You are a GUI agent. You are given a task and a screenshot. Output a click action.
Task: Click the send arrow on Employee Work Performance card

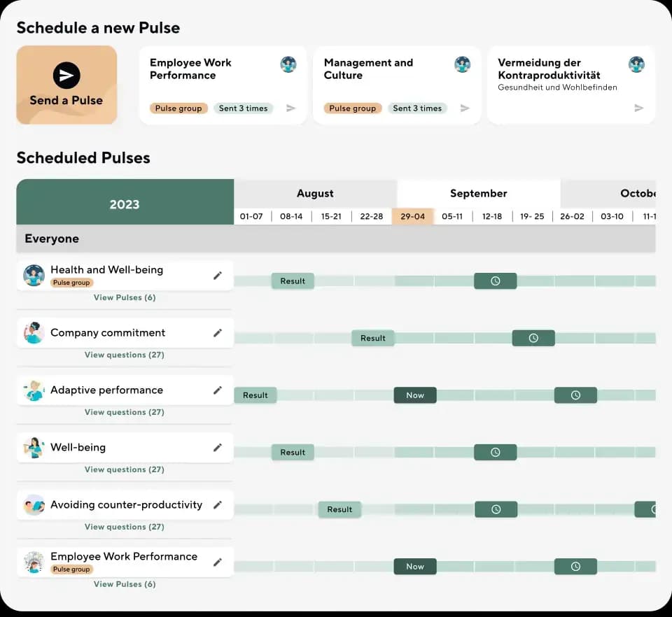pyautogui.click(x=292, y=108)
